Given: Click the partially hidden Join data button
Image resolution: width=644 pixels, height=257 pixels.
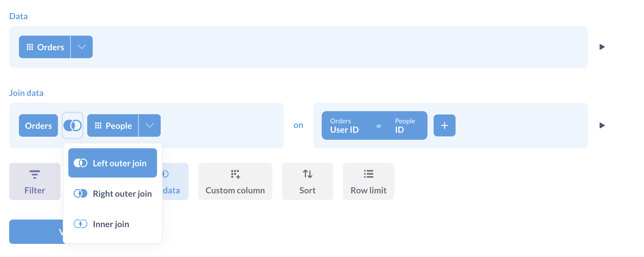Looking at the screenshot, I should 175,181.
